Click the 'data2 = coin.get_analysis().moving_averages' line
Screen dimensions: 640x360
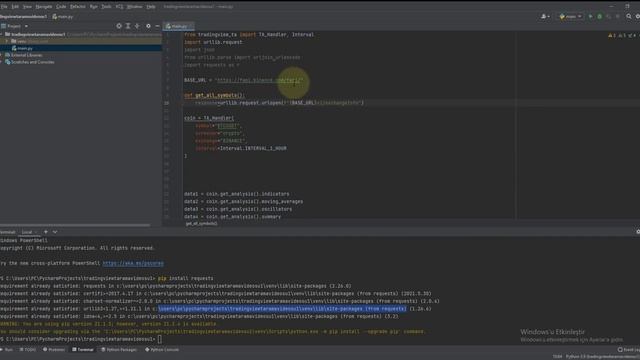244,202
